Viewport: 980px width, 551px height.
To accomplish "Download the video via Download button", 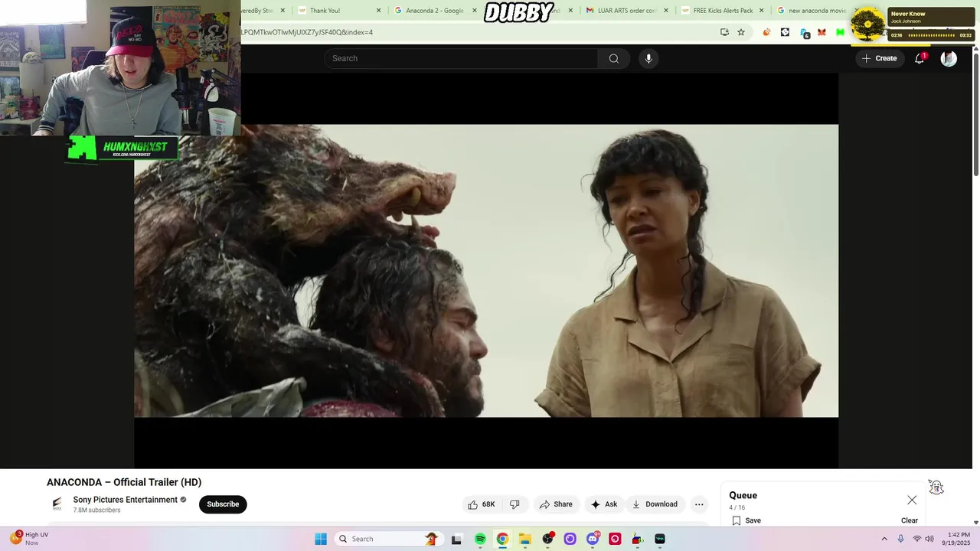I will pyautogui.click(x=655, y=504).
